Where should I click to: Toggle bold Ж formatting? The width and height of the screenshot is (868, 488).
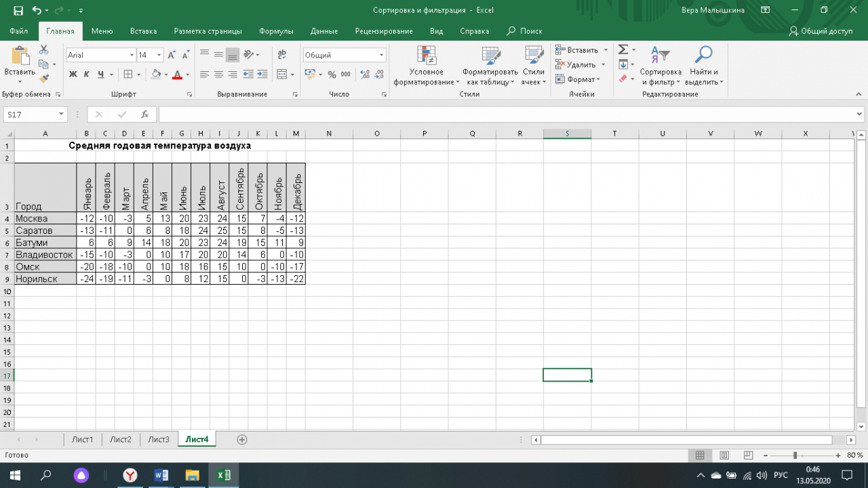coord(73,75)
